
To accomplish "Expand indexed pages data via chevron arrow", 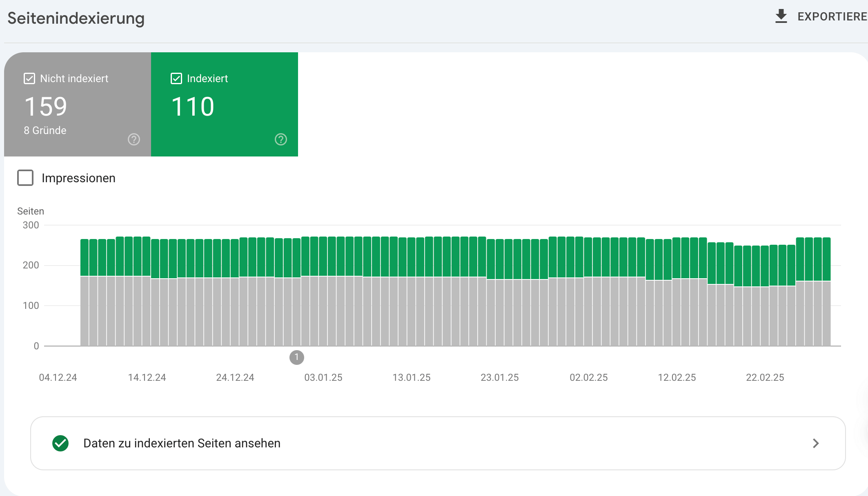I will point(816,443).
